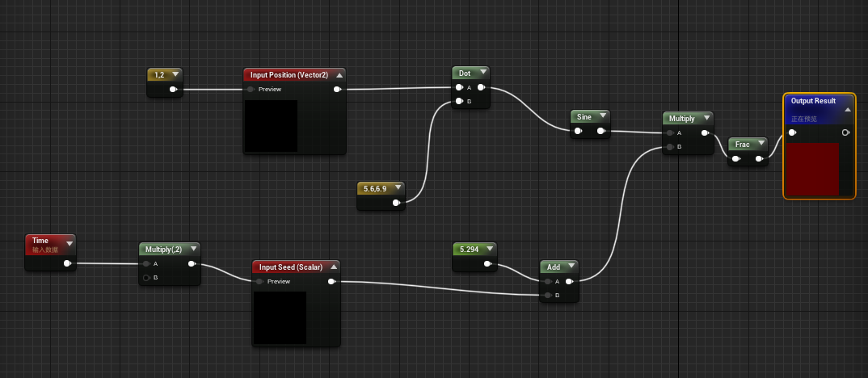Click input pin B on the Dot node
The image size is (868, 378).
[x=459, y=101]
